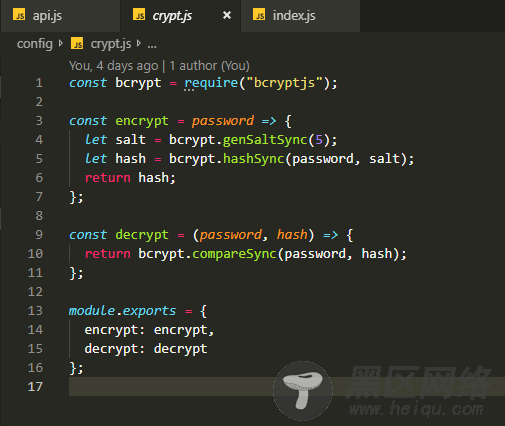Click the crypt.js breadcrumb file name
The width and height of the screenshot is (505, 426).
[x=111, y=44]
